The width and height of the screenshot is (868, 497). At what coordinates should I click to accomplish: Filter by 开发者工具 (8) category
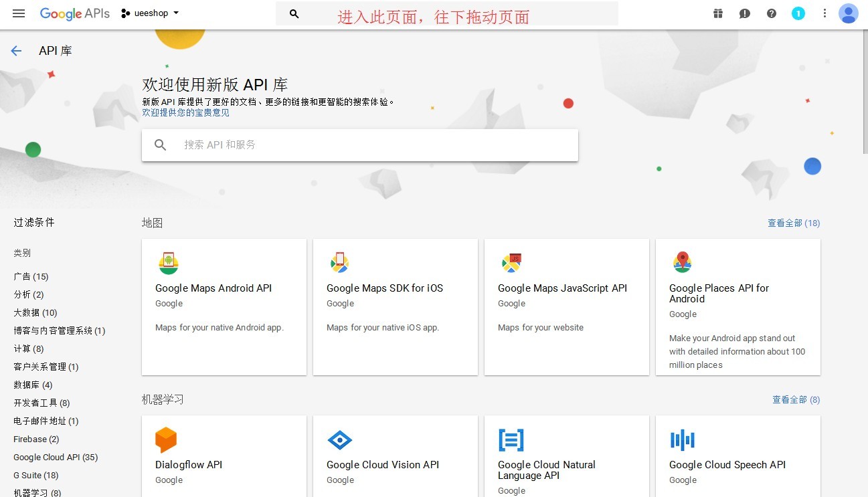41,403
